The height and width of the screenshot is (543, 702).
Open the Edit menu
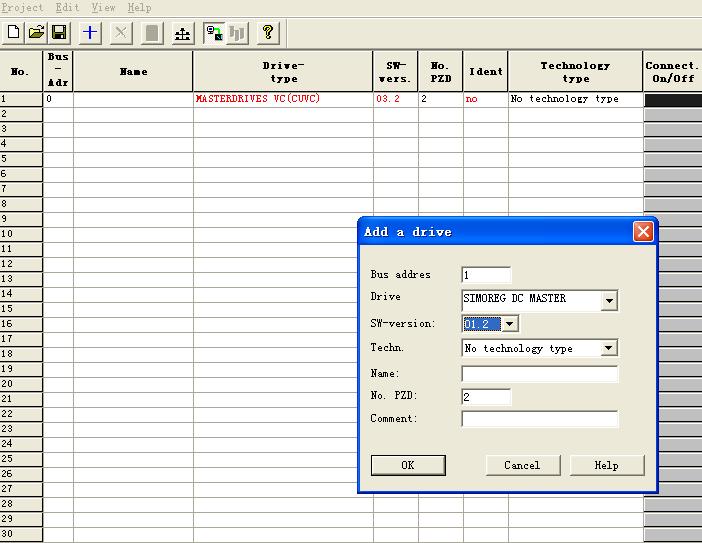click(67, 7)
